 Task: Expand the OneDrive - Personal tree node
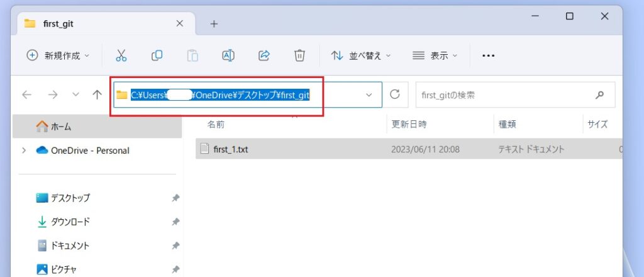(x=24, y=150)
